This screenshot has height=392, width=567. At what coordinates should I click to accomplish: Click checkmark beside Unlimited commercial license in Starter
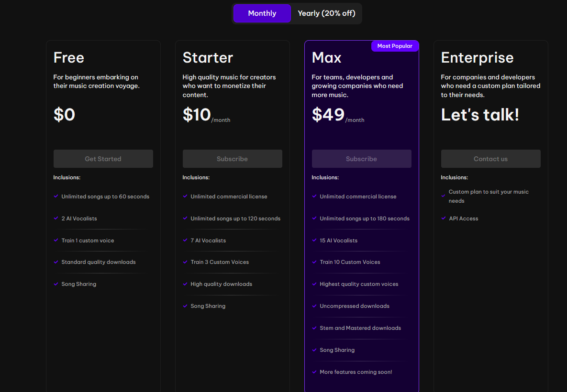(x=185, y=196)
